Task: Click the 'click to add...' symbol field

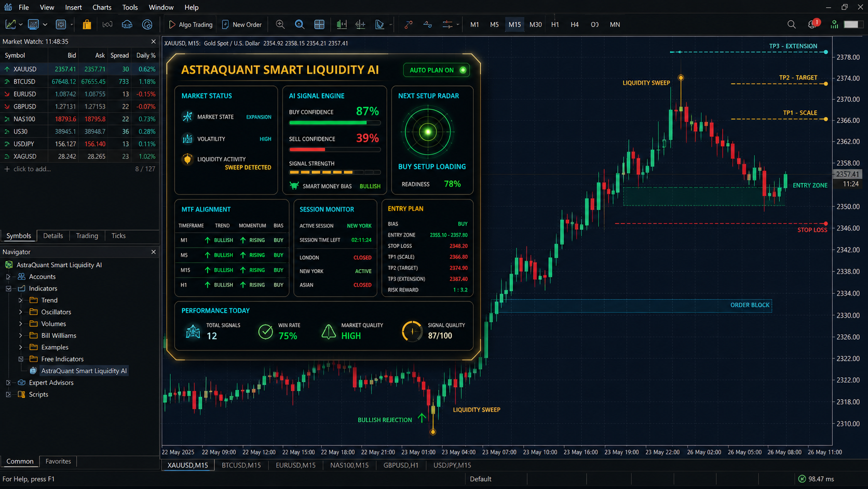Action: point(32,169)
